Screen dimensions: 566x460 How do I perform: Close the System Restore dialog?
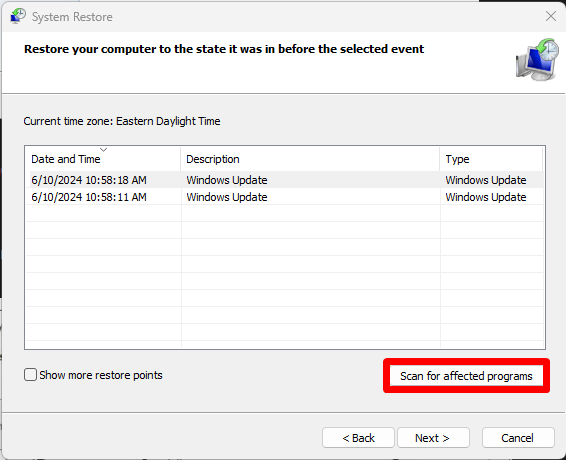[x=550, y=16]
